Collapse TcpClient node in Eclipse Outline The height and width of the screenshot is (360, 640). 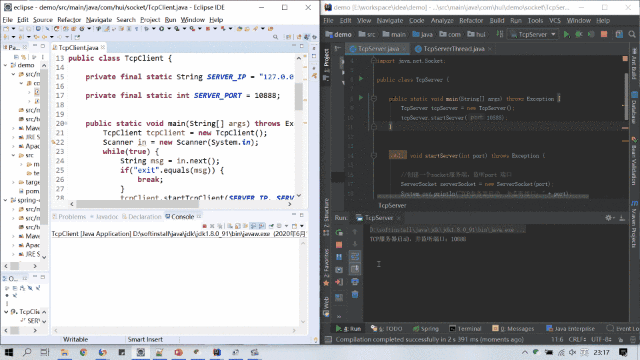coord(6,312)
